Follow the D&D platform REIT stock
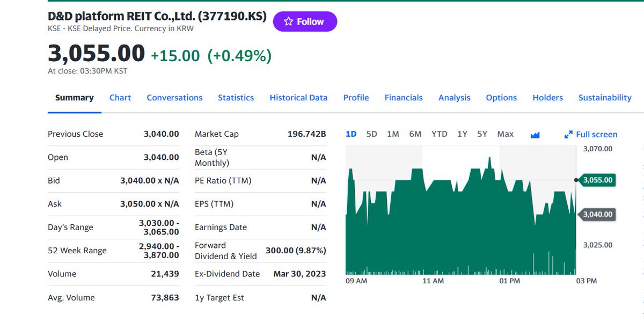 (305, 21)
